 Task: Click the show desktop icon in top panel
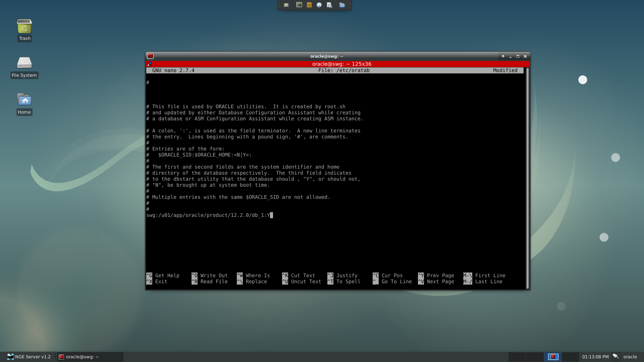pos(286,5)
